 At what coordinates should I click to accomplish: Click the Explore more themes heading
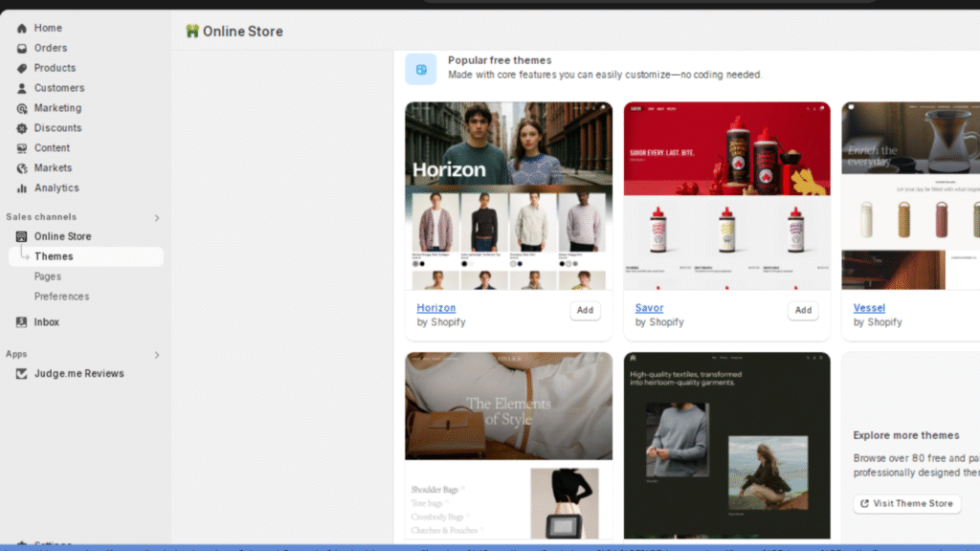(x=906, y=435)
